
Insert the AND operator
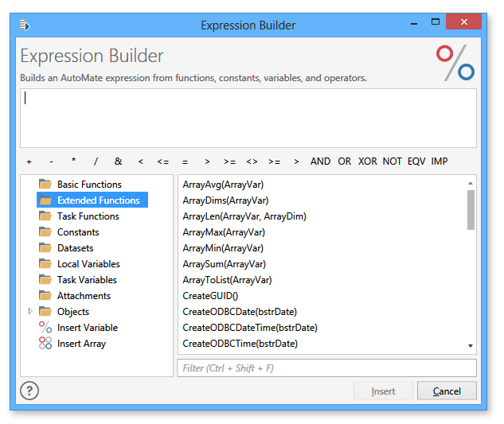pos(320,161)
